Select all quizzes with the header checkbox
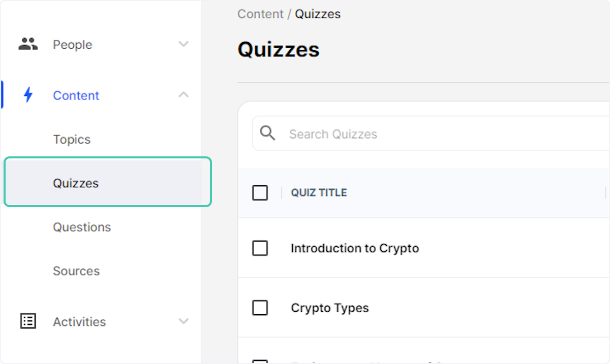Viewport: 610px width, 364px height. pos(260,193)
